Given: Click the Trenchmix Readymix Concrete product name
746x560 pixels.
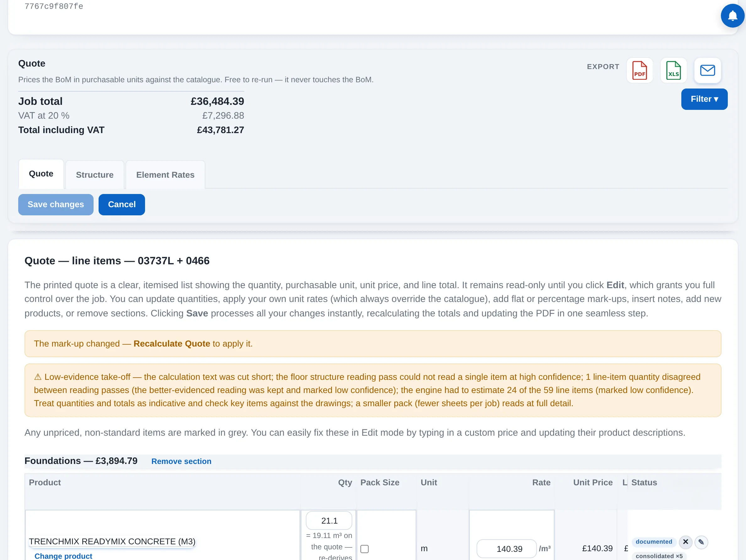Looking at the screenshot, I should click(112, 541).
